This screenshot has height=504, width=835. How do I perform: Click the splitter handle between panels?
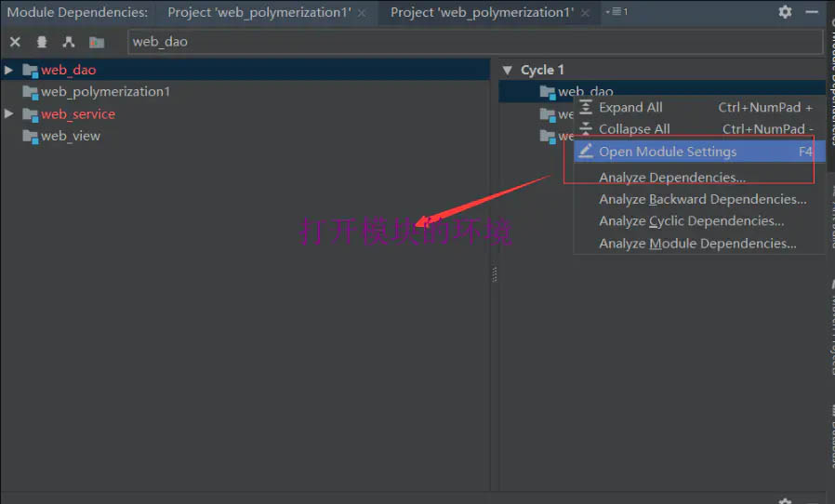tap(494, 273)
